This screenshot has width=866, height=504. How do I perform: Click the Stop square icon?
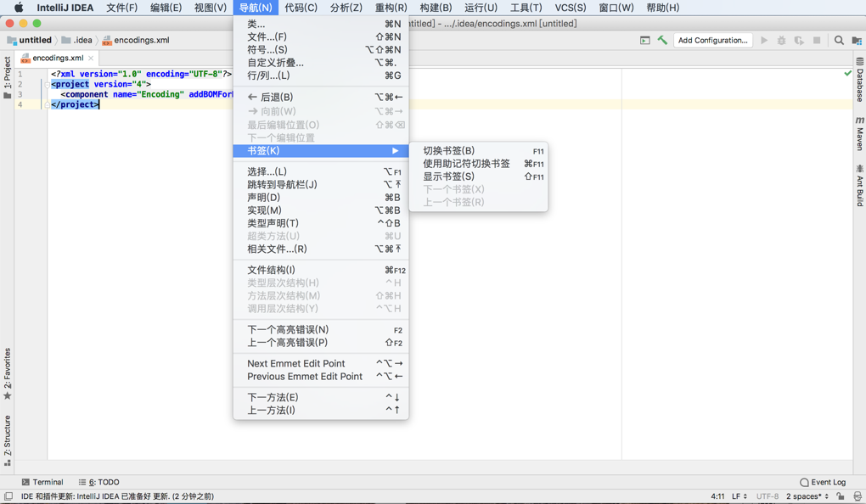[817, 40]
